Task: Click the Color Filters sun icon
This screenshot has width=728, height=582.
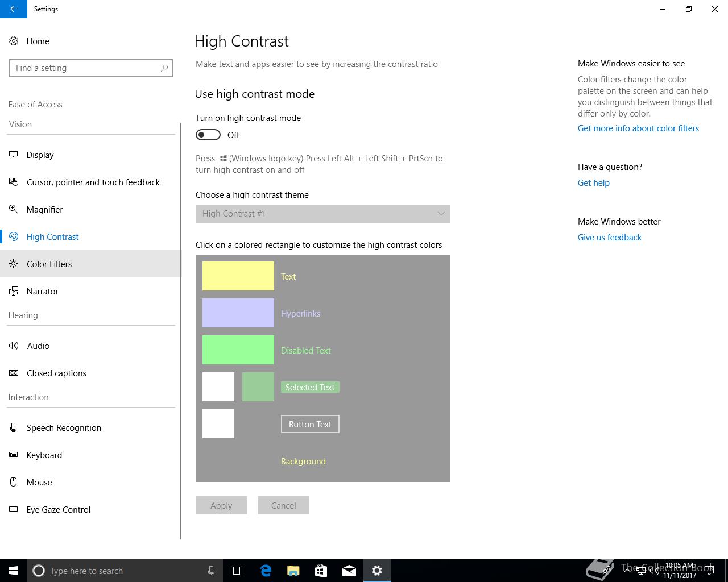Action: coord(14,264)
